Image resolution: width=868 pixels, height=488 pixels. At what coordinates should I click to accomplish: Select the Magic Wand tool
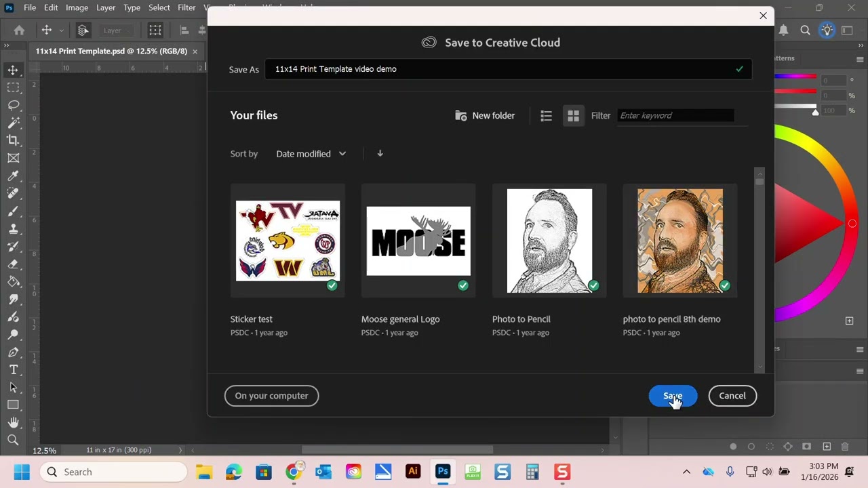click(x=13, y=123)
